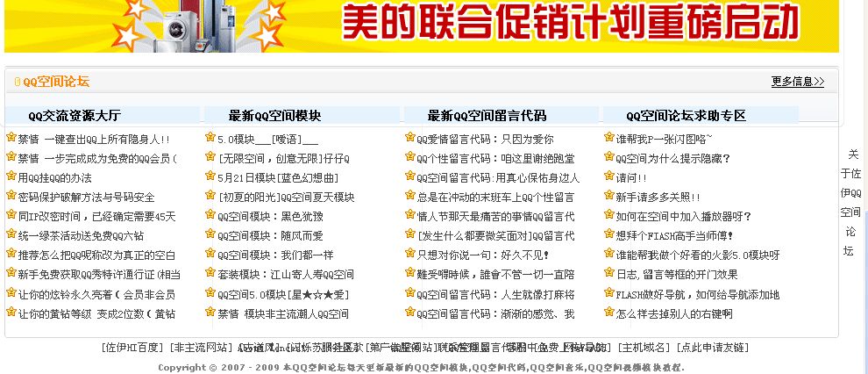Open the 更多信息>> link

click(x=798, y=82)
